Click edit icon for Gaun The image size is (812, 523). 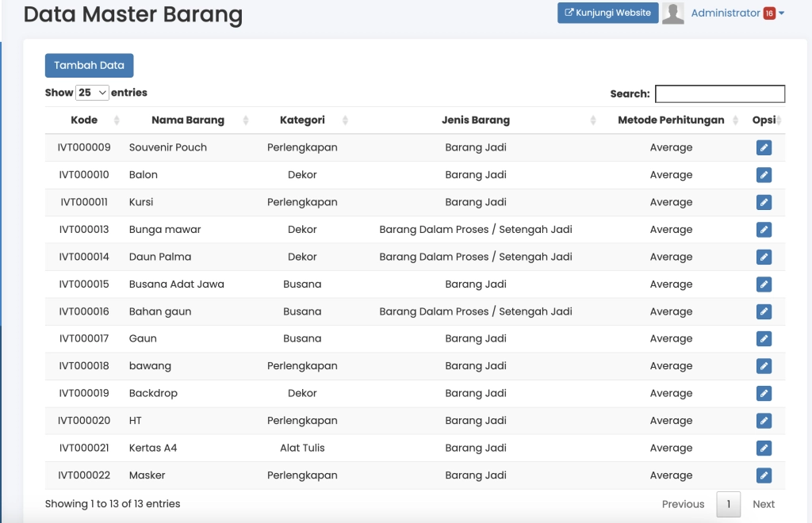764,339
